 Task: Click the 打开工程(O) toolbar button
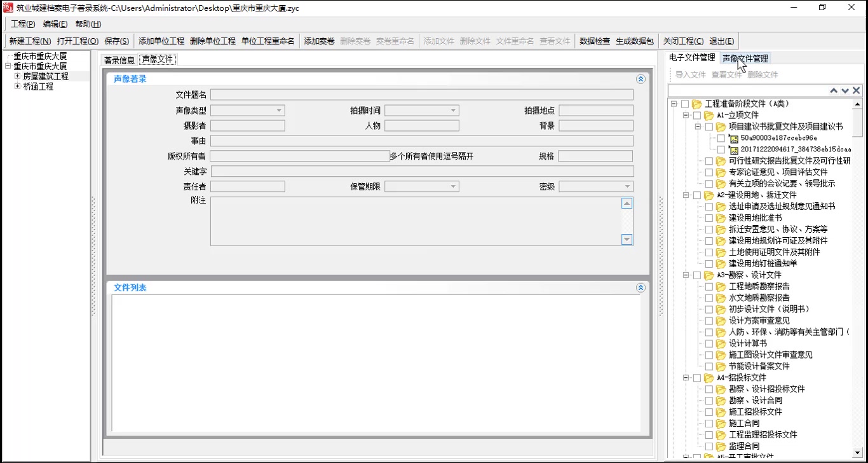[x=78, y=41]
